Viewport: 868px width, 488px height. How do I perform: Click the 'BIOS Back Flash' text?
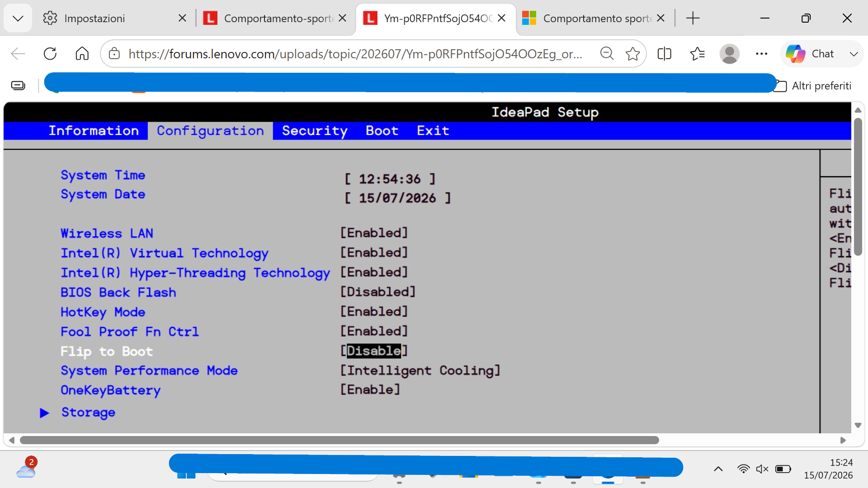118,293
